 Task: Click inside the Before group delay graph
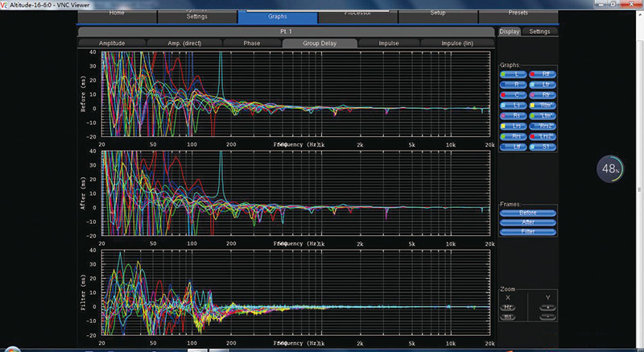pyautogui.click(x=295, y=94)
